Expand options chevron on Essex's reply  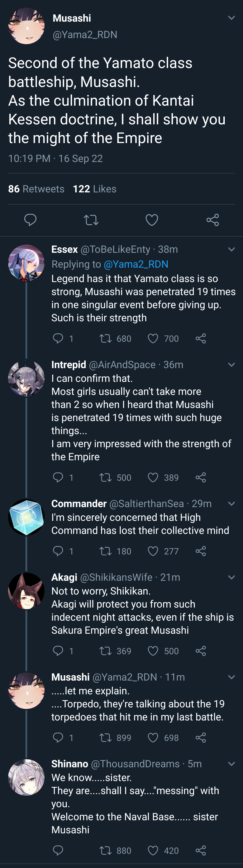pyautogui.click(x=231, y=249)
